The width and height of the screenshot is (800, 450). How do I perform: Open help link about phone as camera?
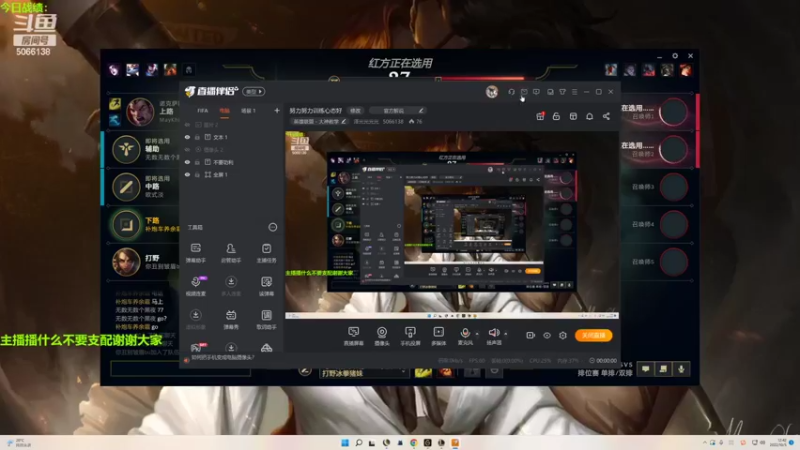(223, 358)
